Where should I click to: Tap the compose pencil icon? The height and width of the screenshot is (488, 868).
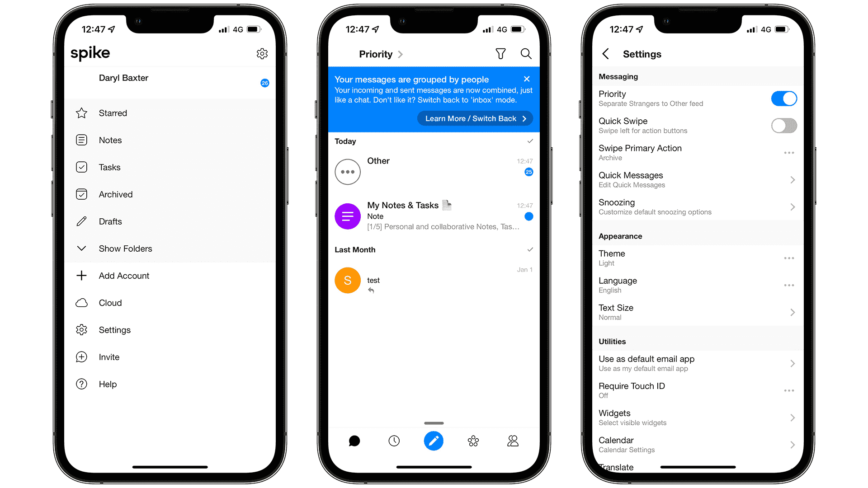tap(433, 441)
